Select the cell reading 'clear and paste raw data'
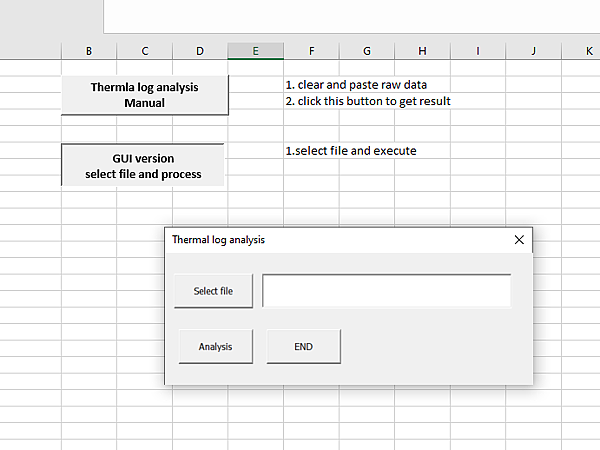This screenshot has height=450, width=600. (x=311, y=85)
